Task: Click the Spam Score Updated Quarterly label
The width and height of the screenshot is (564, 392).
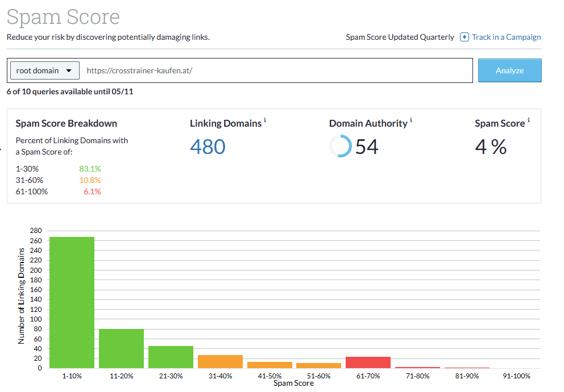Action: coord(400,37)
